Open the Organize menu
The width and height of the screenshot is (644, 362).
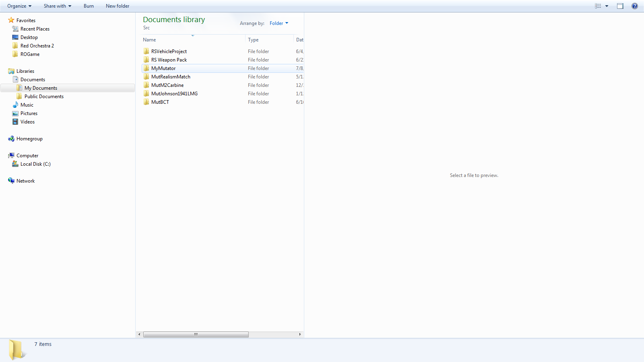coord(19,6)
